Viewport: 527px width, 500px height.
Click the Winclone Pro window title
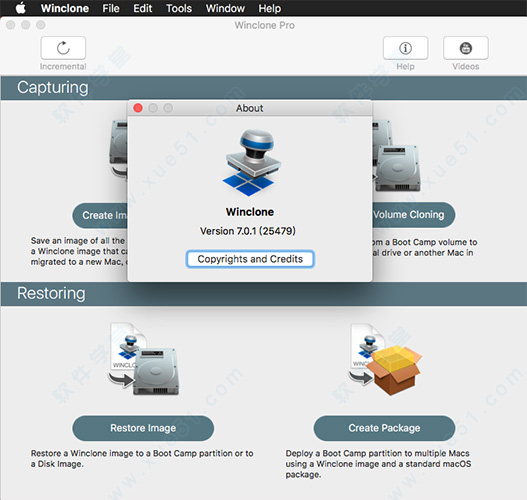coord(265,25)
